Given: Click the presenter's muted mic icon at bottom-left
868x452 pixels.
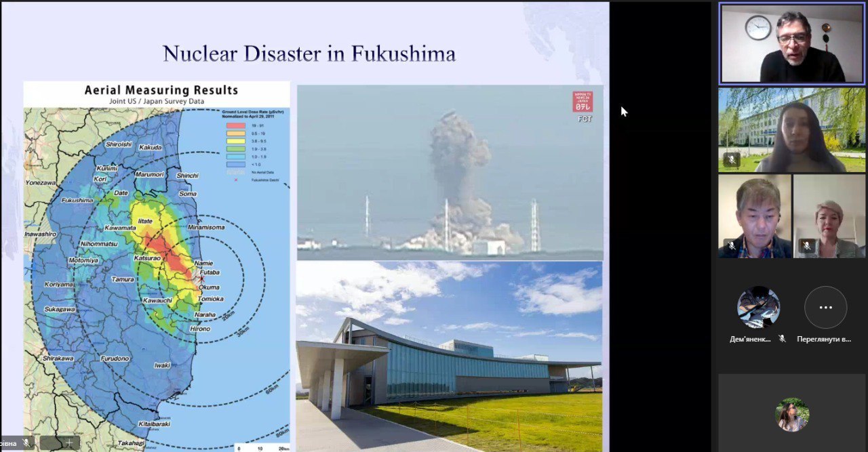Looking at the screenshot, I should point(26,443).
